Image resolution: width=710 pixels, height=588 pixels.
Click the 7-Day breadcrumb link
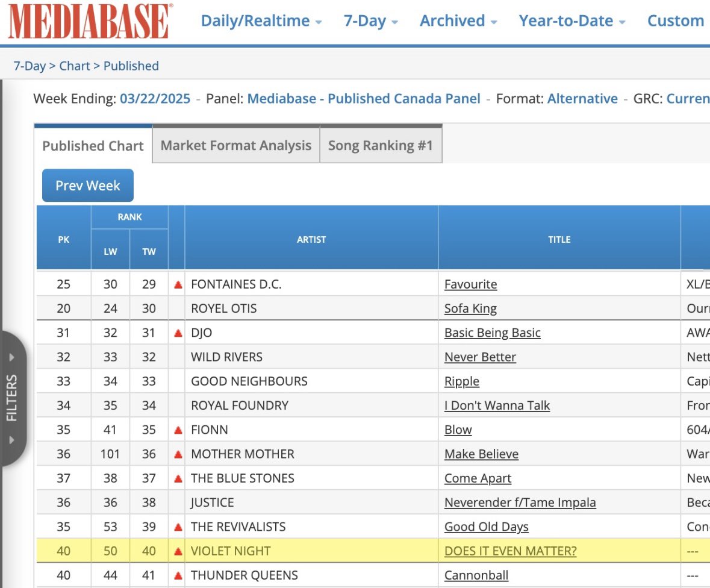click(30, 66)
